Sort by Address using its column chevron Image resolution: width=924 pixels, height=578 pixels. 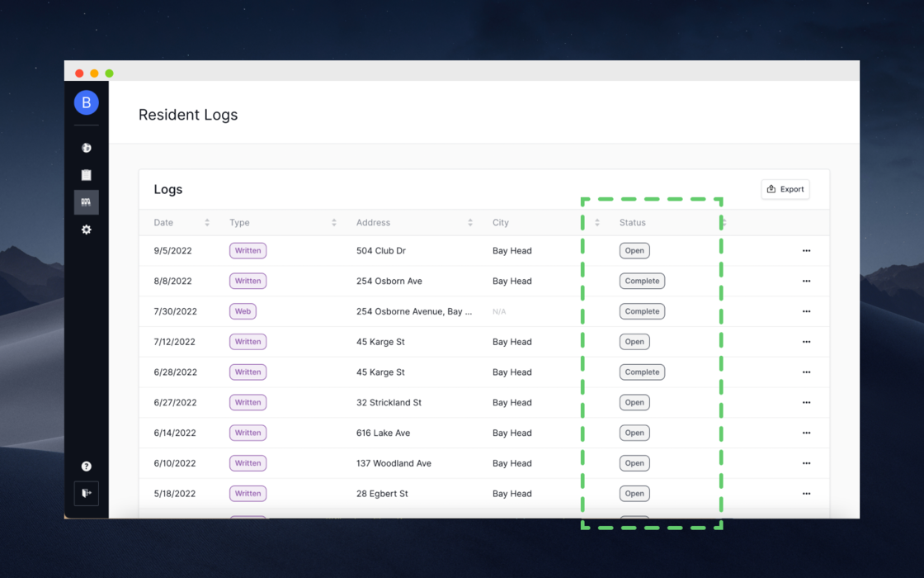point(470,222)
